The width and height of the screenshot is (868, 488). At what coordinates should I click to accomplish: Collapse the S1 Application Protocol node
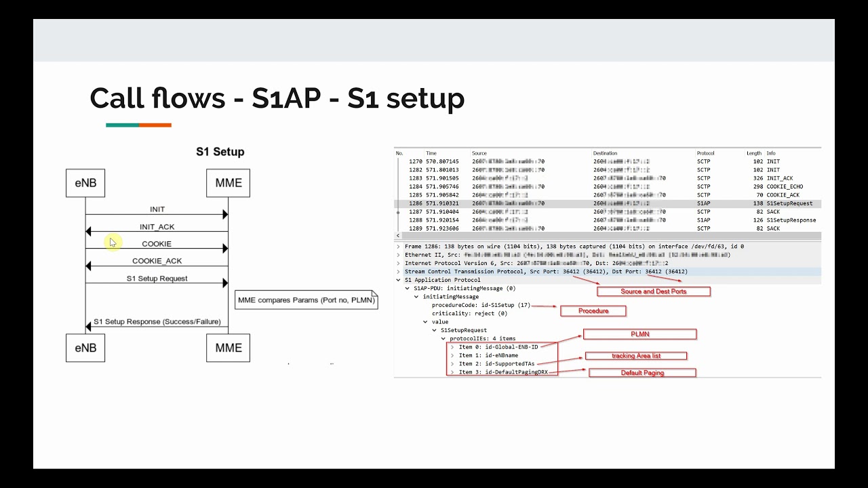pyautogui.click(x=399, y=280)
